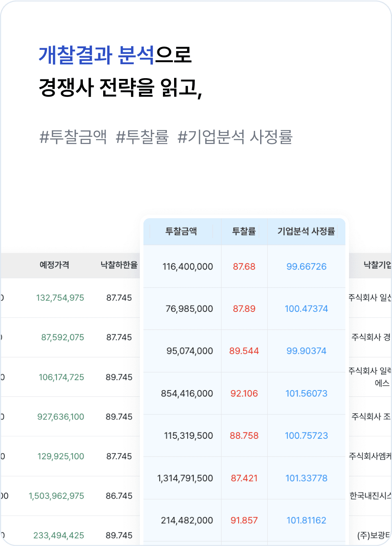
Task: Select the 예정가격 column header
Action: pyautogui.click(x=54, y=264)
